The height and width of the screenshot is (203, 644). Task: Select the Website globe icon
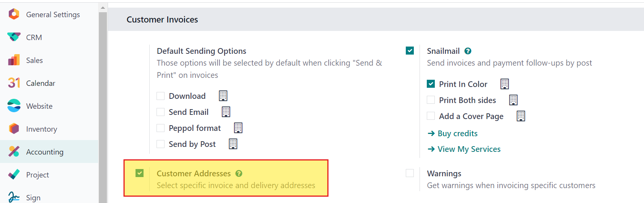click(x=14, y=106)
